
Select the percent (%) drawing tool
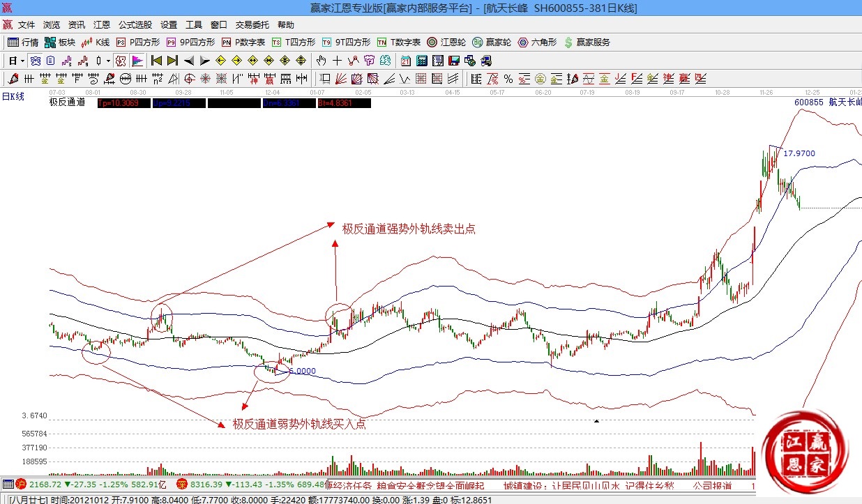pos(508,79)
